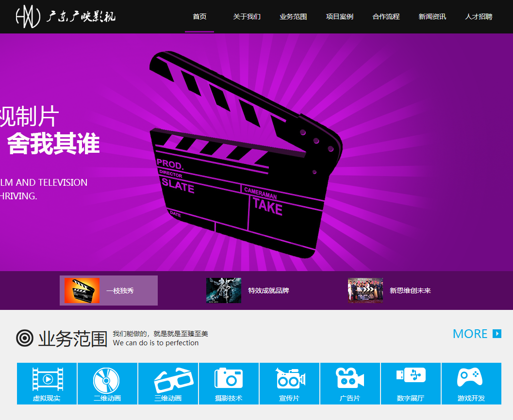Viewport: 513px width, 420px height.
Task: Select 合作流程 in the navigation bar
Action: [x=386, y=16]
